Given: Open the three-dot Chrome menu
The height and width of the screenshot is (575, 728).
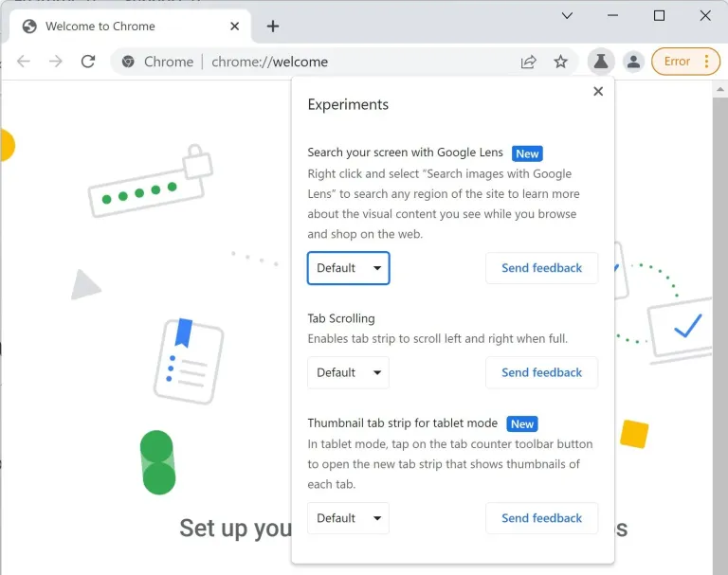Looking at the screenshot, I should 706,62.
